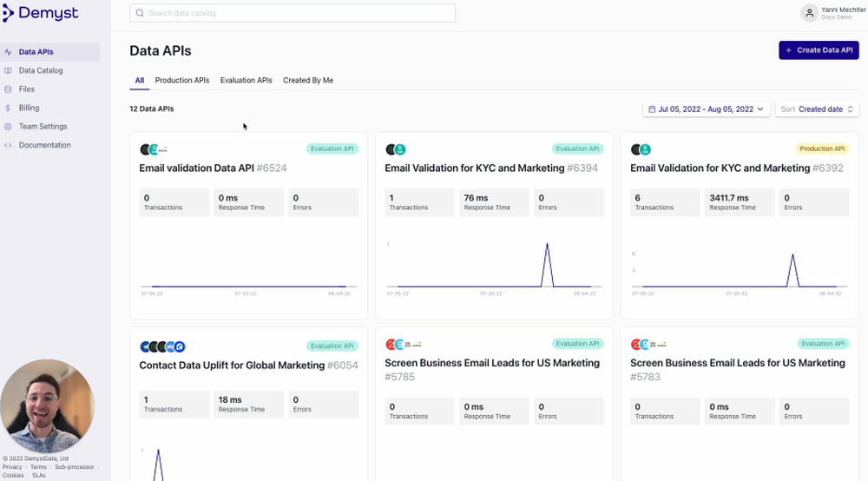This screenshot has height=481, width=868.
Task: Click provider icons on Contact Data Uplift card
Action: [162, 346]
